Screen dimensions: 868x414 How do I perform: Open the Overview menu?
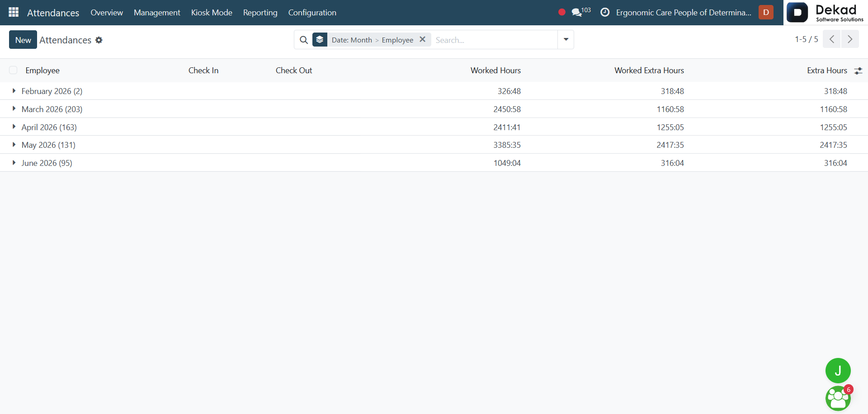(x=107, y=12)
